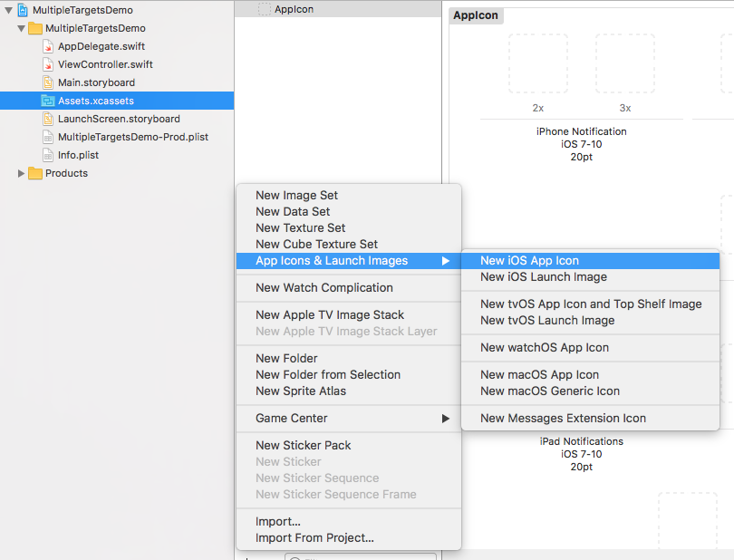The image size is (734, 560).
Task: Select the iPhone Notification 2x icon well
Action: 538,63
